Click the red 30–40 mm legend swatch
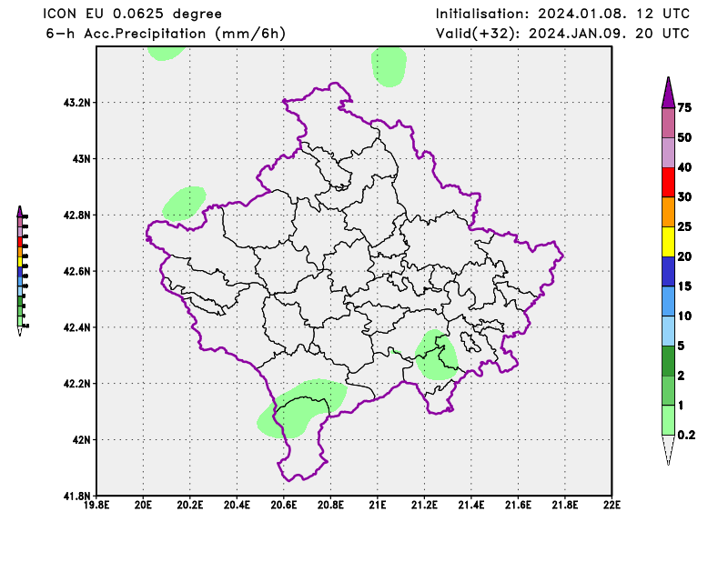 pyautogui.click(x=668, y=183)
